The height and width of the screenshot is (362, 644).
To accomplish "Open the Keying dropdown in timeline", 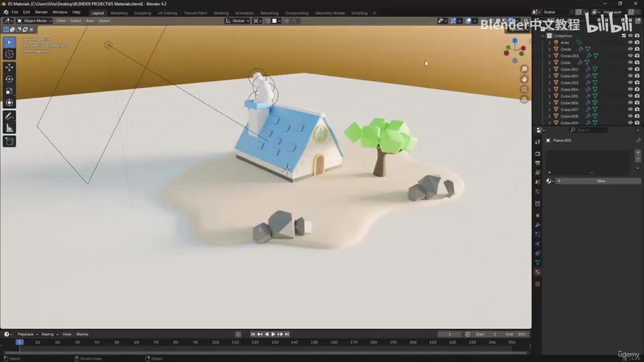I will pos(50,334).
